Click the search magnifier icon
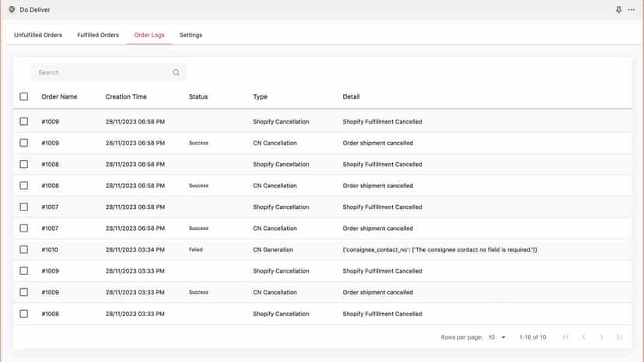 click(176, 72)
